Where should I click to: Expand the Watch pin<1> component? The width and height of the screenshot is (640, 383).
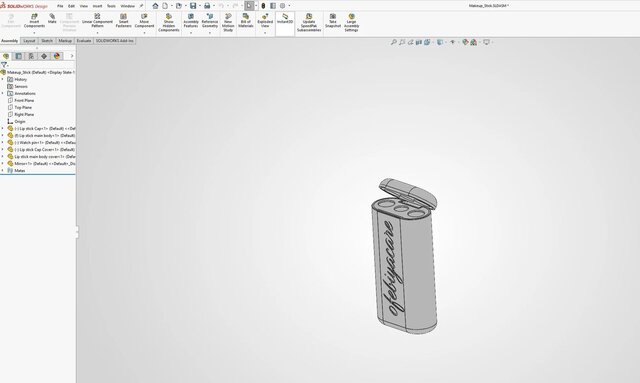[2, 143]
